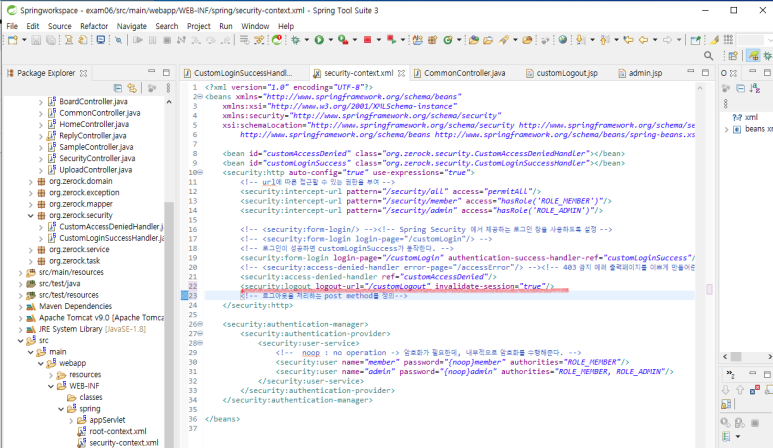Switch to CustomLoginSuccessHandler tab
Screen dimensions: 773x448
238,73
